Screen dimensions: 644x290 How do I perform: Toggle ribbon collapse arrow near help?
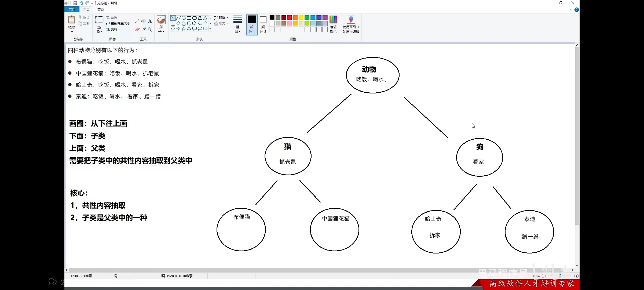point(571,10)
